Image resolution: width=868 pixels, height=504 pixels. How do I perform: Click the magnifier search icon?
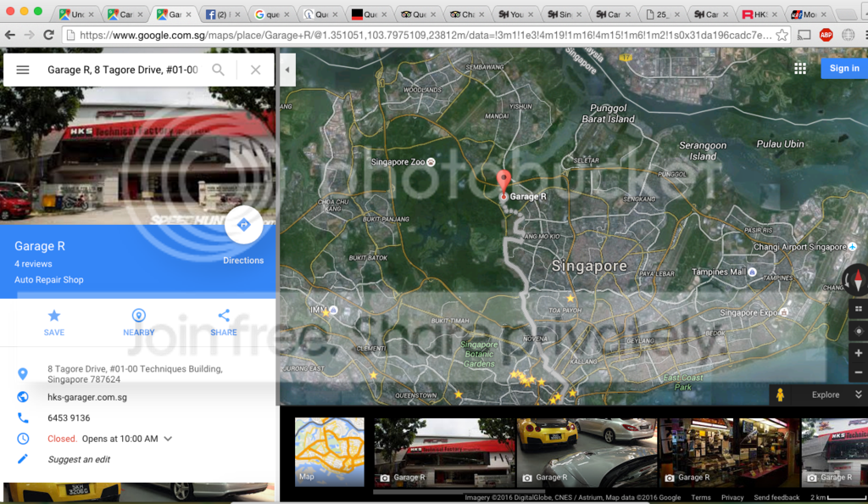(219, 70)
